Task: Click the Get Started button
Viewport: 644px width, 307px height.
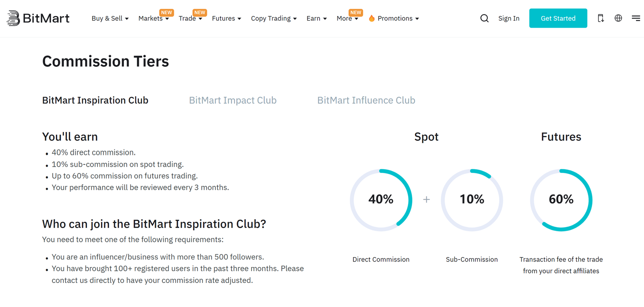Action: [x=558, y=18]
